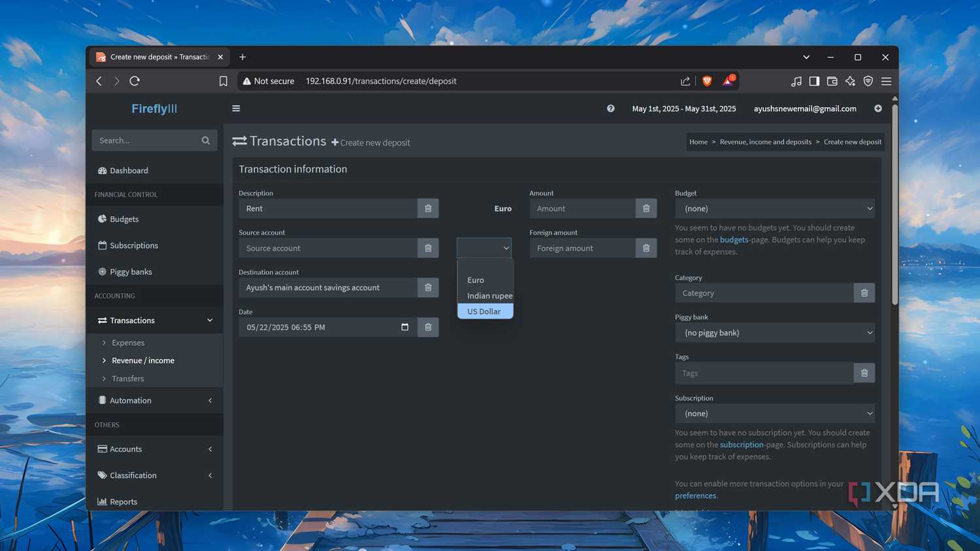The width and height of the screenshot is (980, 551).
Task: Click the Amount input field
Action: [583, 208]
